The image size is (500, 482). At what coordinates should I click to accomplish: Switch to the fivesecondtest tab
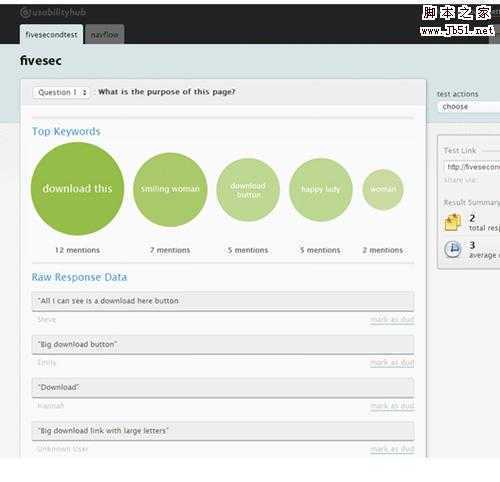click(x=51, y=34)
